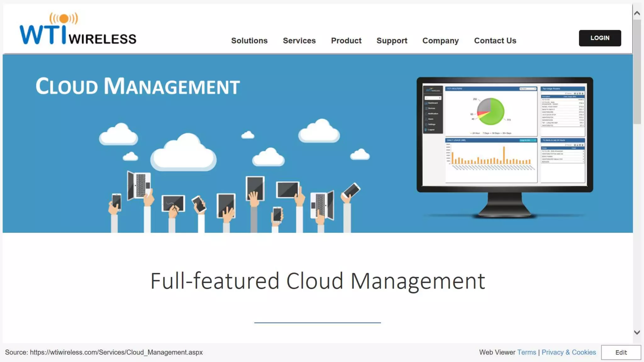The image size is (644, 362).
Task: Open the Support menu
Action: [x=392, y=41]
